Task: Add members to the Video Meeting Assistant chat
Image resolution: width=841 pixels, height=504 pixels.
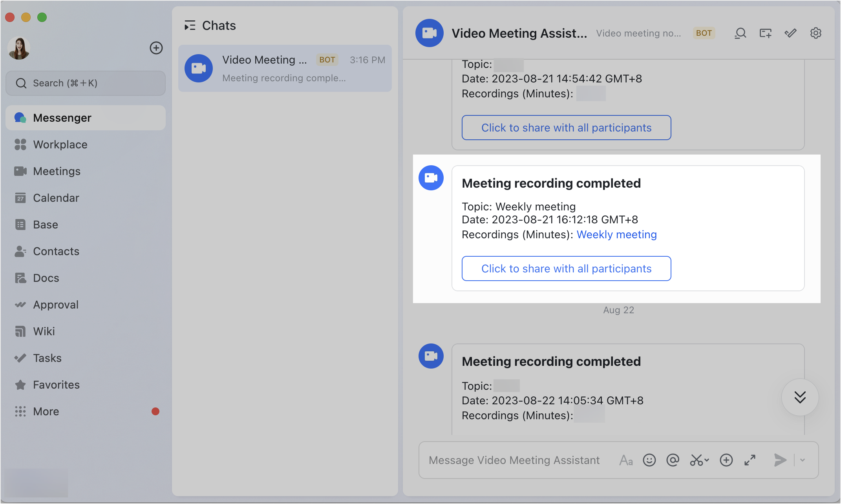Action: 765,33
